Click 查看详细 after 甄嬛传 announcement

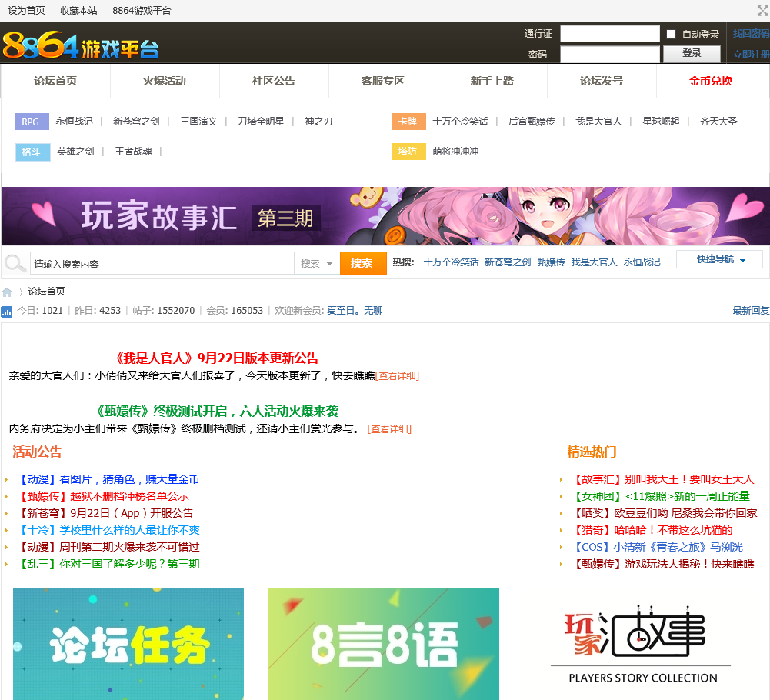click(x=389, y=428)
